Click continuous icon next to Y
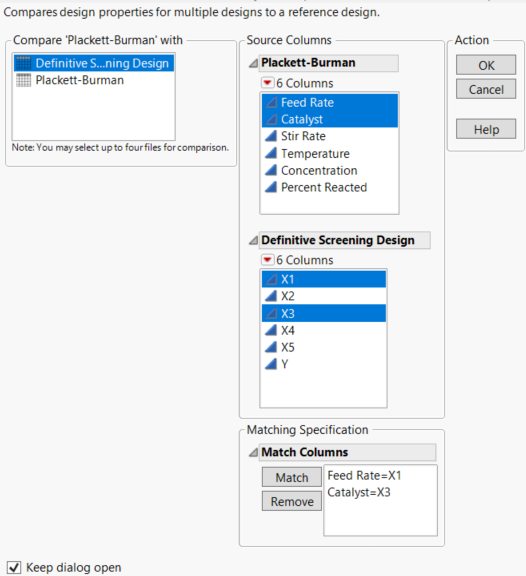This screenshot has width=526, height=576. [x=271, y=364]
